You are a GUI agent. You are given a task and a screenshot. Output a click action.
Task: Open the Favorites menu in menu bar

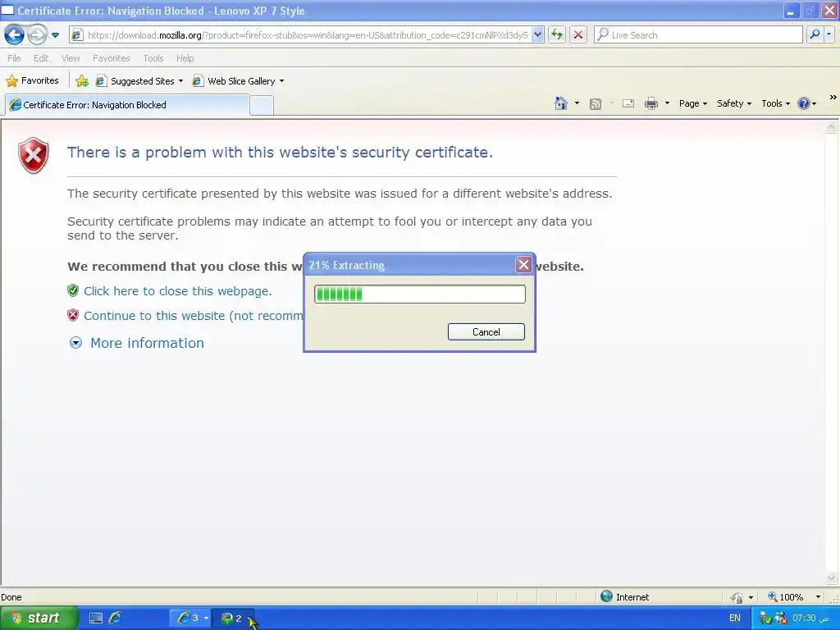pos(111,58)
